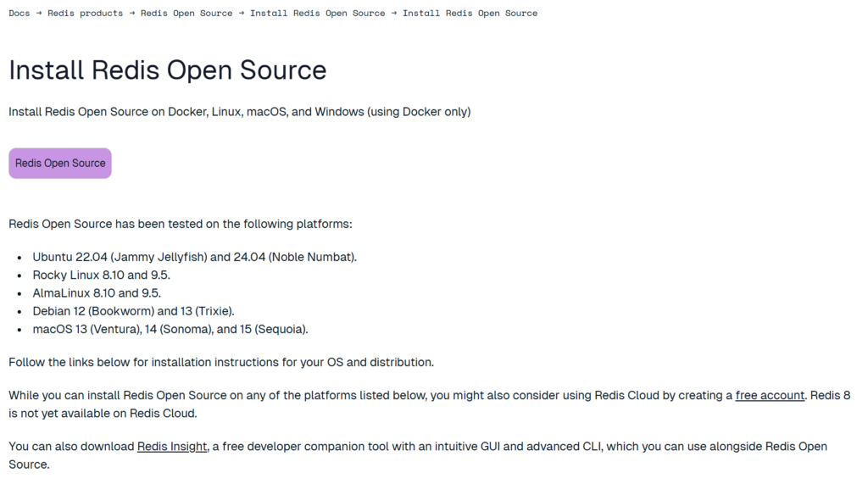Click the Install Redis Open Source heading
868x484 pixels.
167,70
